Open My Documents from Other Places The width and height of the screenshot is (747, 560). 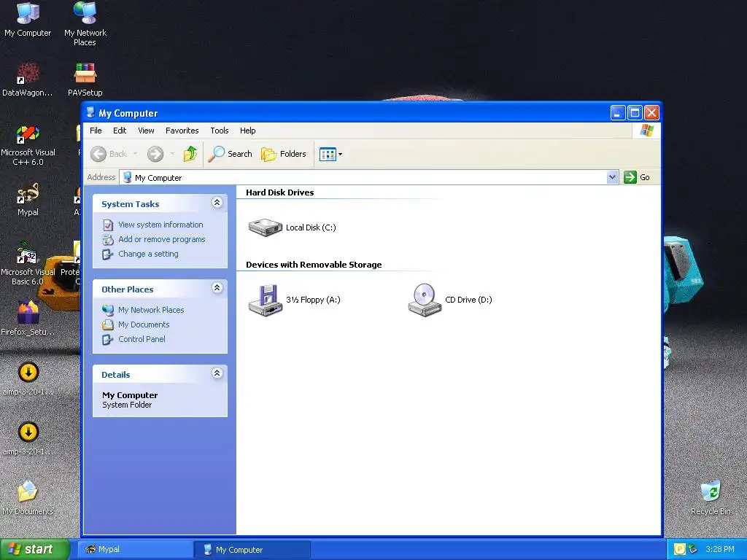coord(144,324)
